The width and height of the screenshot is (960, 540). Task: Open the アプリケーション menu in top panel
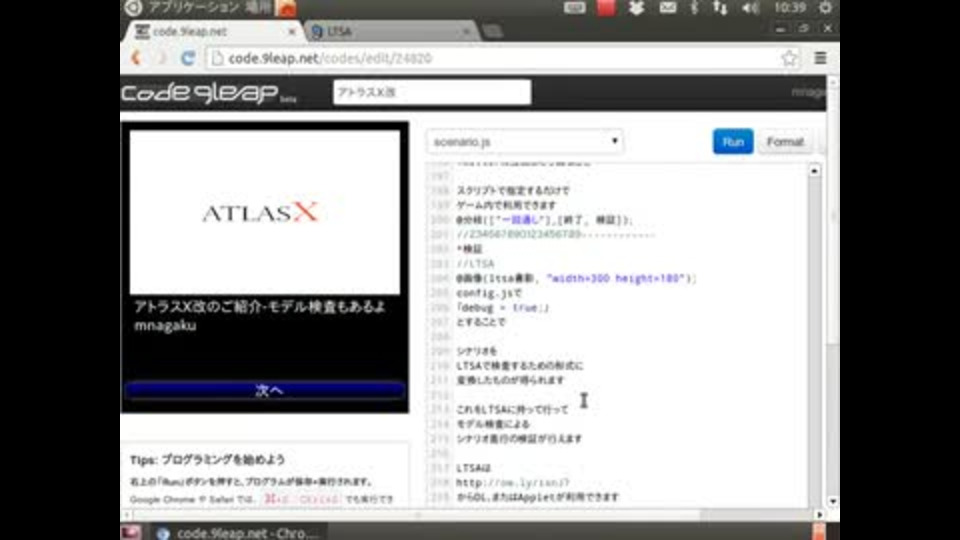193,7
